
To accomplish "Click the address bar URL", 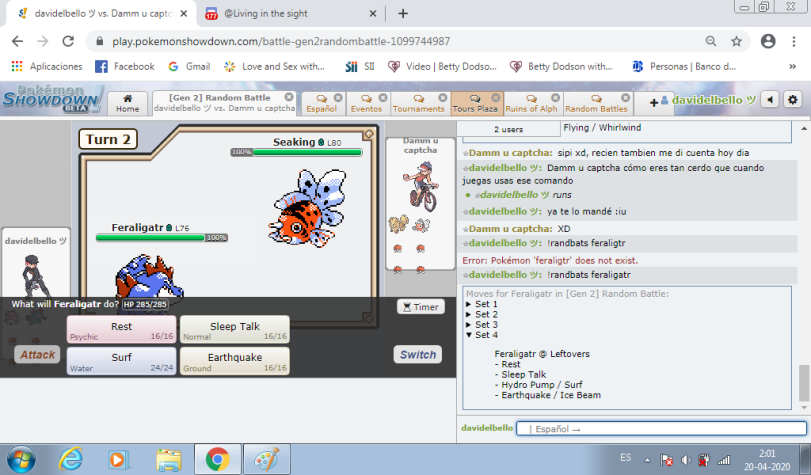I will (281, 41).
